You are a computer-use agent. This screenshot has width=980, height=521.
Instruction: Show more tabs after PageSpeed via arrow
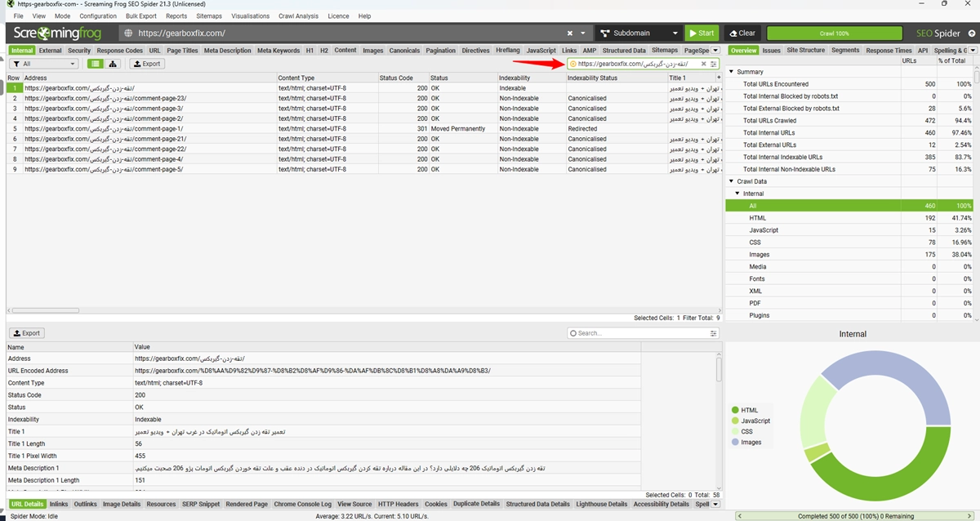click(x=715, y=51)
